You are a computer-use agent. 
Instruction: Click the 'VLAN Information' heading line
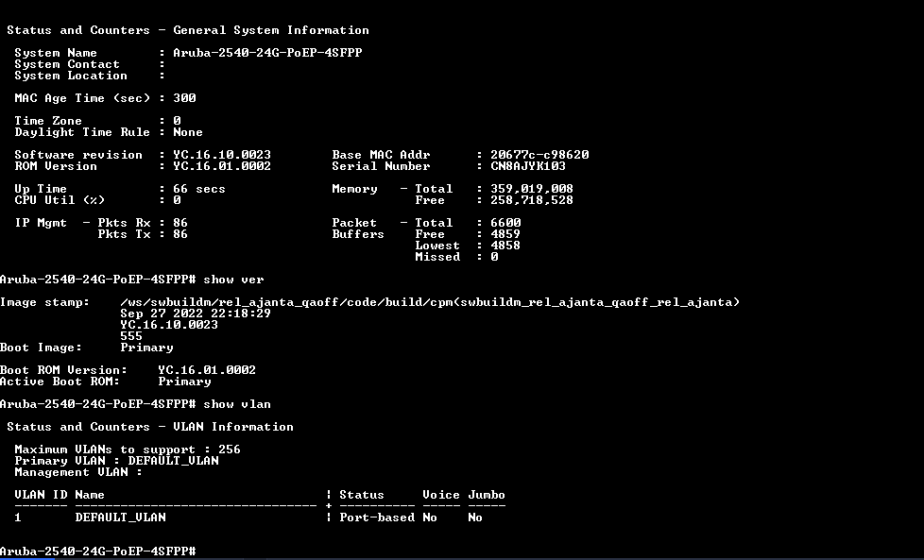pyautogui.click(x=150, y=427)
